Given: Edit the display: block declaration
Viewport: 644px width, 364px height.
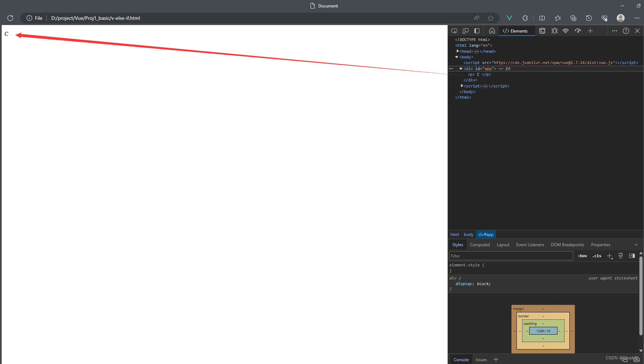Looking at the screenshot, I should [473, 284].
